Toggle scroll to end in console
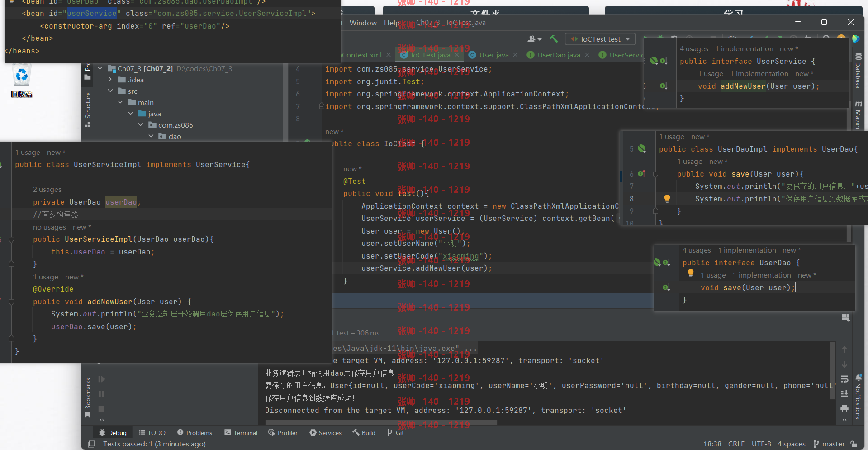868x450 pixels. point(844,393)
